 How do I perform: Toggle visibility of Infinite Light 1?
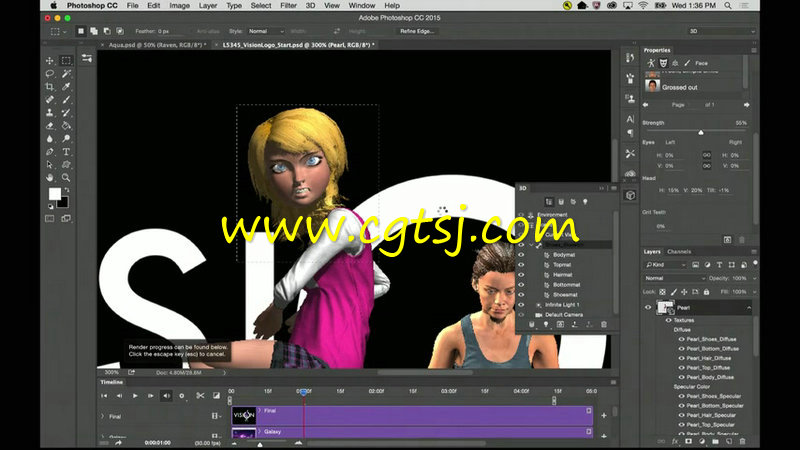tap(521, 305)
